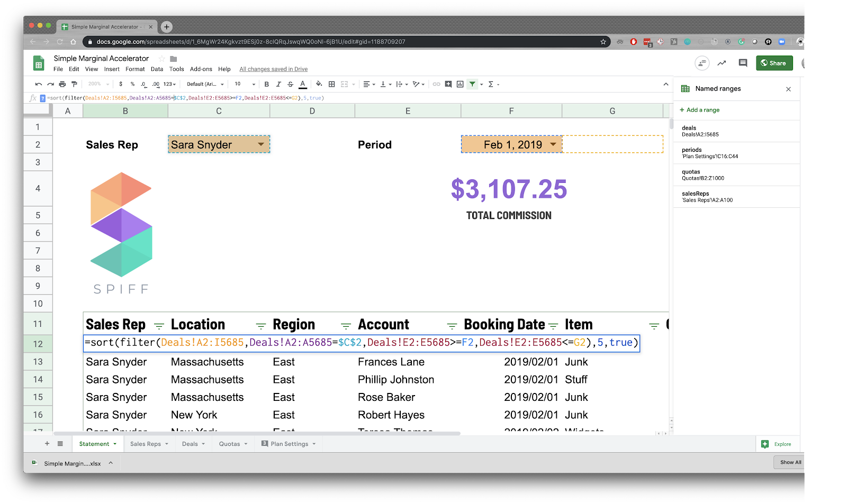Open the activity trend icon
This screenshot has width=847, height=504.
click(722, 63)
